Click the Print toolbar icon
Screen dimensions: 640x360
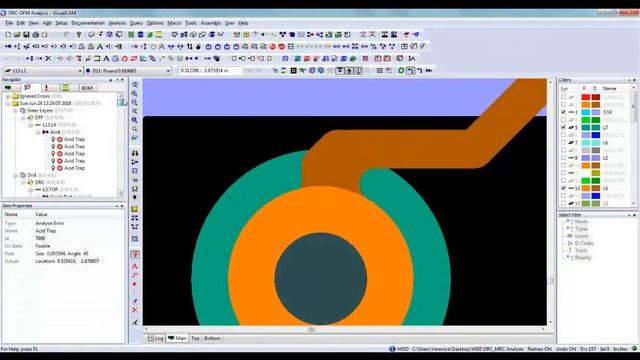[36, 35]
